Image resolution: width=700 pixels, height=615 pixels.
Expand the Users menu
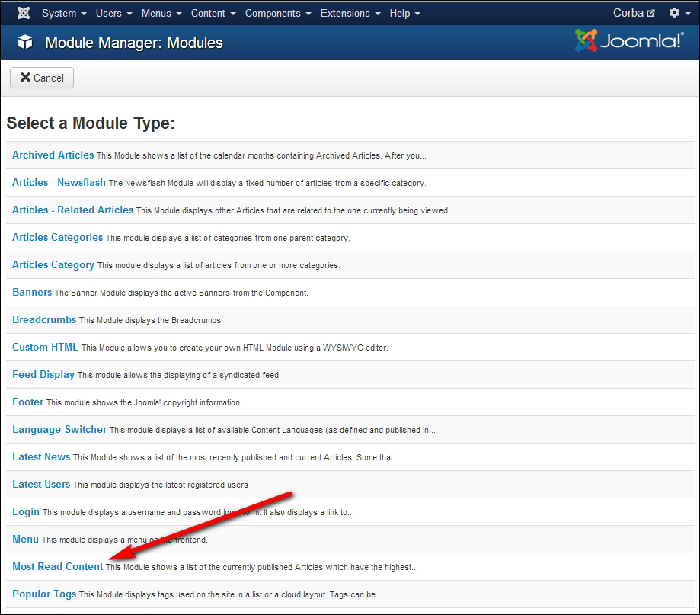pos(114,13)
